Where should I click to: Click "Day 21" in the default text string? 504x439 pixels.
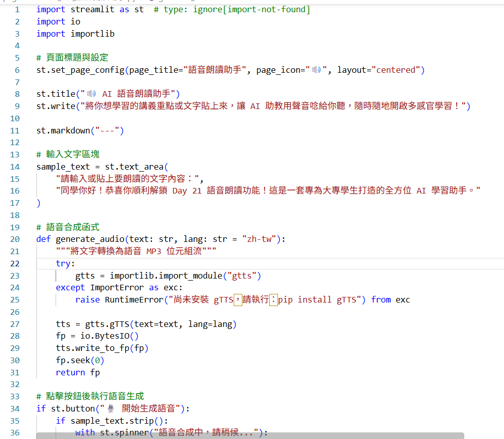point(187,190)
